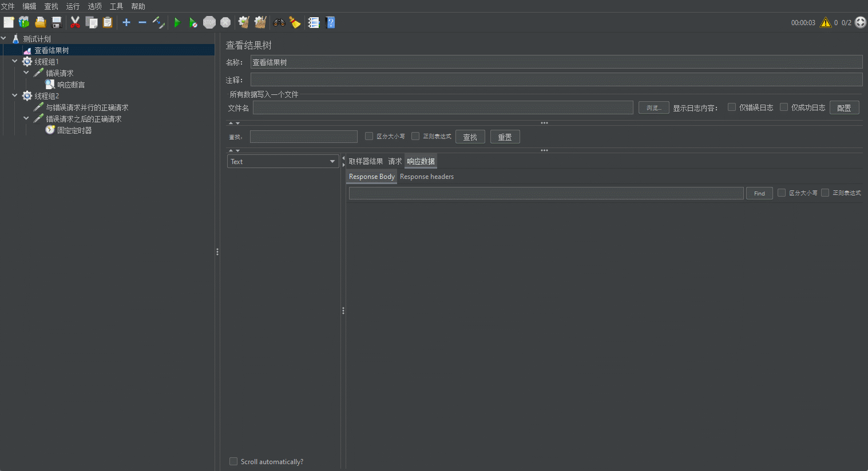Enable the 仅成功日志 checkbox
Viewport: 868px width, 471px height.
coord(784,107)
